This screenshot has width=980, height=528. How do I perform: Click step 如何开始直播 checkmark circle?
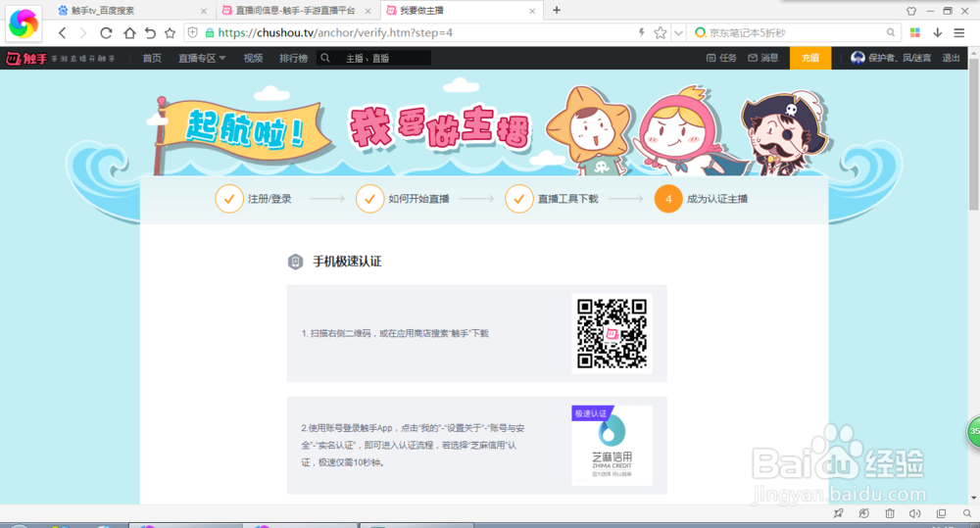pyautogui.click(x=370, y=199)
